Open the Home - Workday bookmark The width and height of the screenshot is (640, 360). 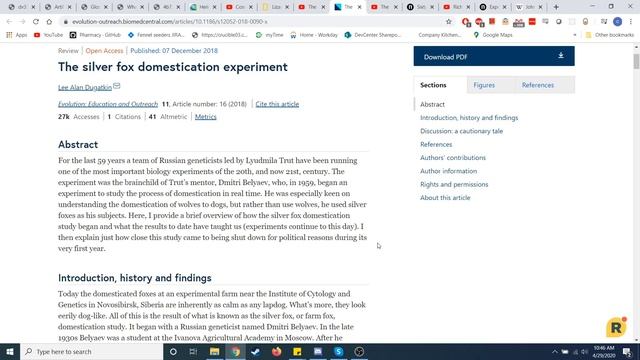coord(314,35)
